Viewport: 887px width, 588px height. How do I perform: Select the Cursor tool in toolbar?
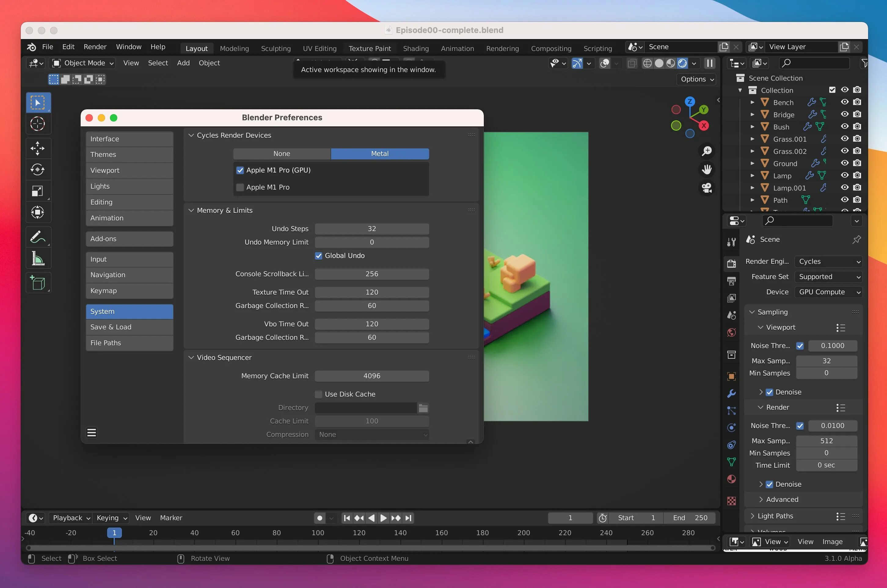(38, 124)
